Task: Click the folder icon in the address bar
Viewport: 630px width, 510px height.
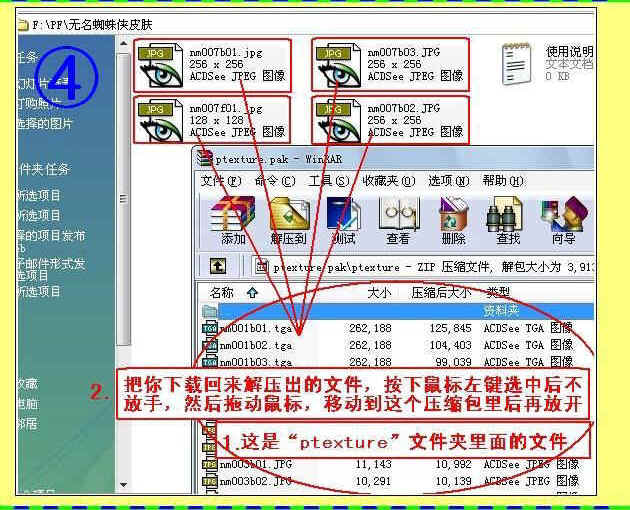Action: point(23,25)
